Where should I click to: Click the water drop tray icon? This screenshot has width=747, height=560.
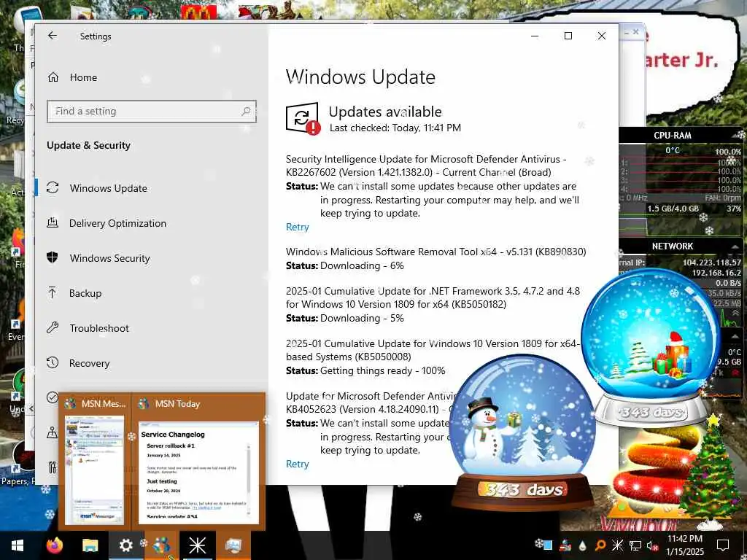[x=583, y=545]
